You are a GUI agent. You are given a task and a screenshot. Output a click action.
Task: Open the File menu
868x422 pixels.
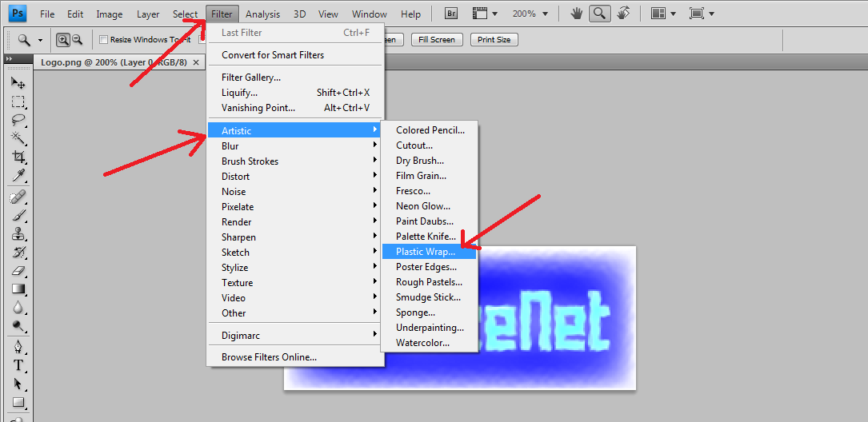47,14
